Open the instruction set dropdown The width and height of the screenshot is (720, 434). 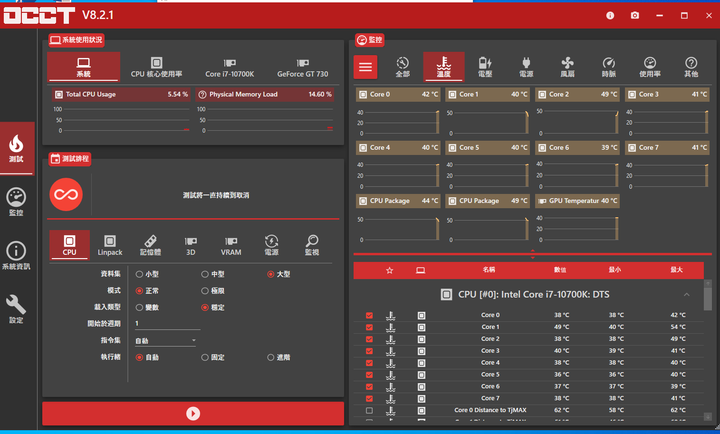(x=165, y=341)
